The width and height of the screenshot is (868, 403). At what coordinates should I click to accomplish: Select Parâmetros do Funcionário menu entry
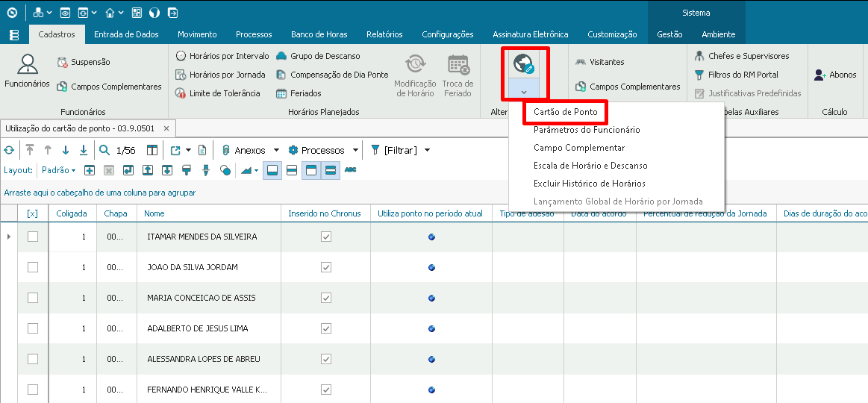click(x=586, y=130)
